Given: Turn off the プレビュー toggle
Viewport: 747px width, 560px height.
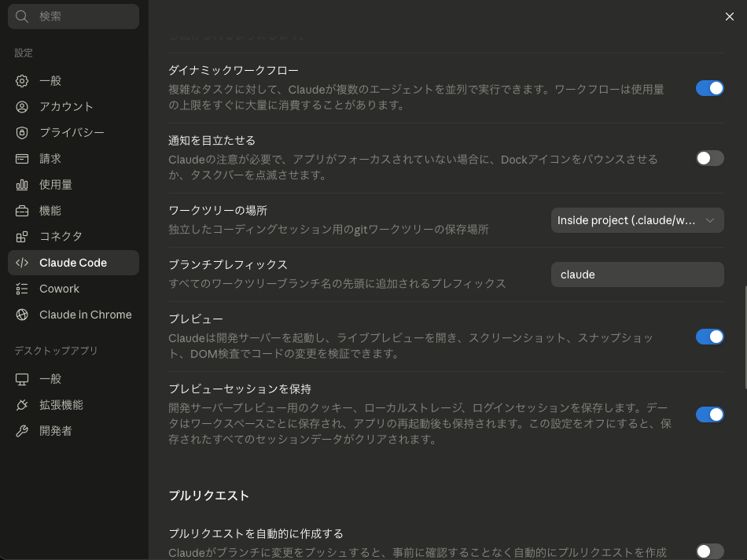Looking at the screenshot, I should 710,337.
